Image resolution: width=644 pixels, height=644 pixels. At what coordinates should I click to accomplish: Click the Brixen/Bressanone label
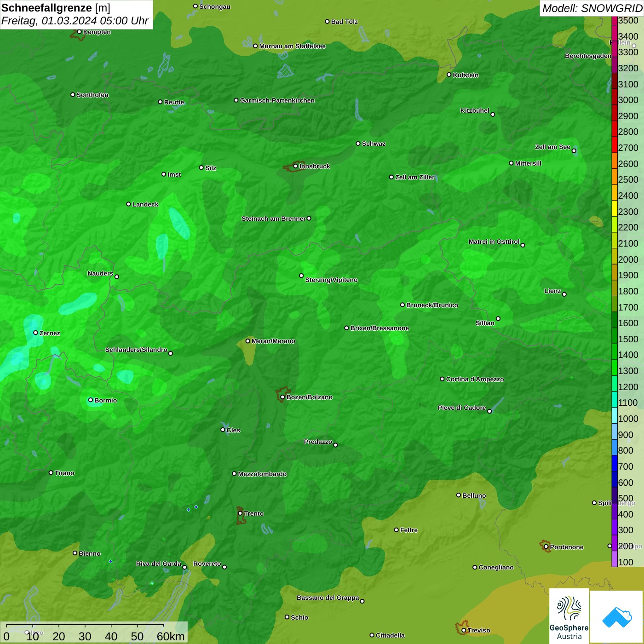pyautogui.click(x=379, y=328)
